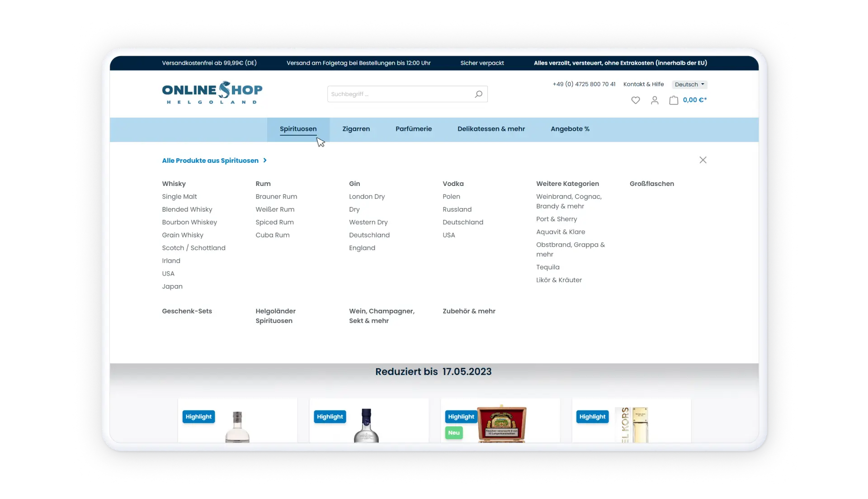Close the Spirituosen mega menu

point(703,160)
